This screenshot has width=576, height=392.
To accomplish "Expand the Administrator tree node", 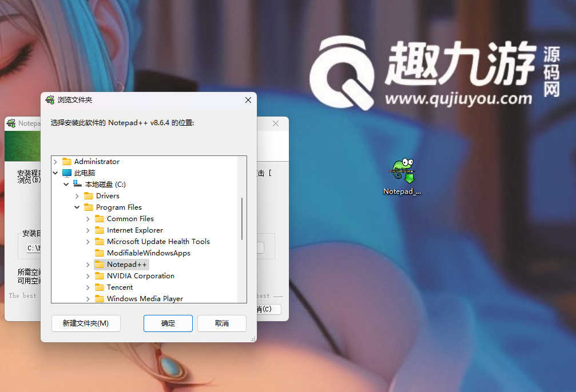I will point(55,162).
